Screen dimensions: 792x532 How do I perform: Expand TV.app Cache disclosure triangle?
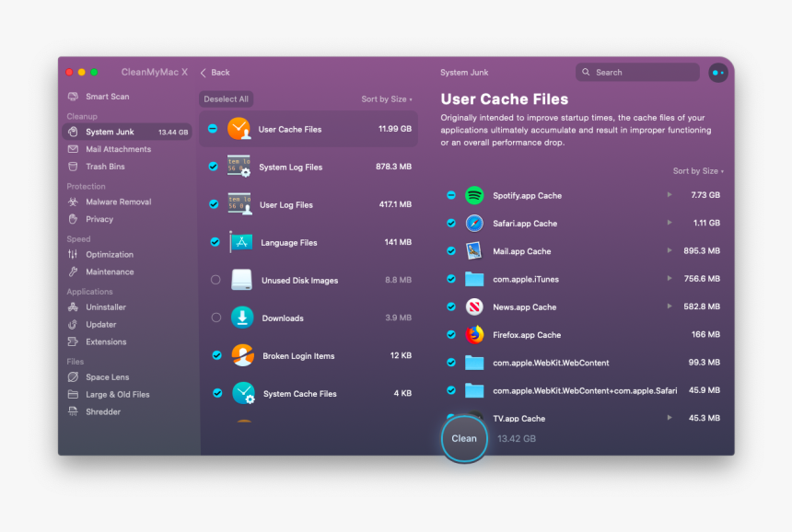coord(670,418)
